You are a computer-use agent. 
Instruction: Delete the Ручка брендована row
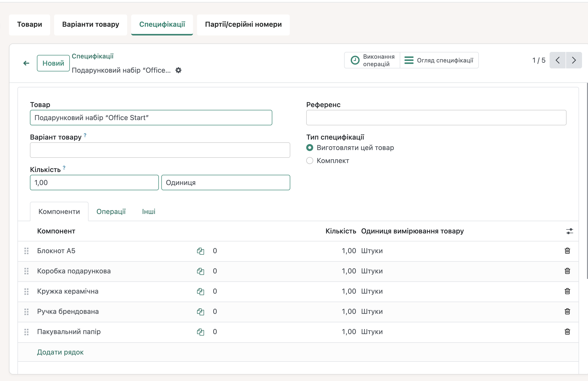pos(567,311)
